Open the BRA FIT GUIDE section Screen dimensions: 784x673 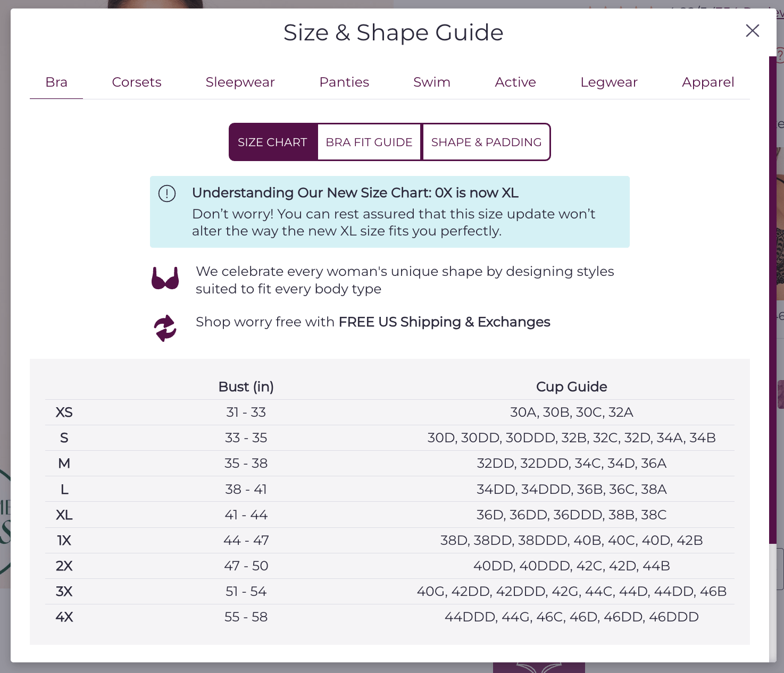tap(369, 142)
